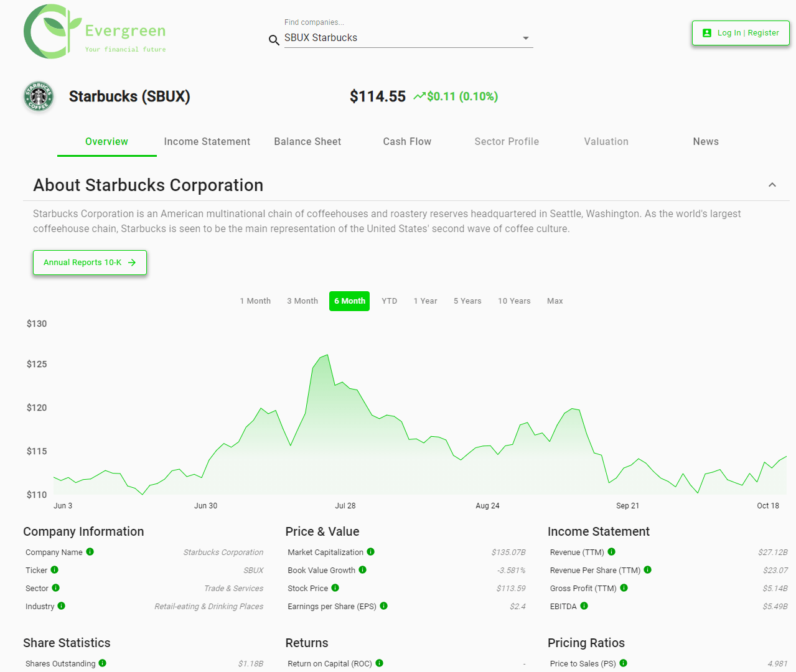This screenshot has width=796, height=672.
Task: Click the account icon in the Log In button
Action: click(x=707, y=33)
